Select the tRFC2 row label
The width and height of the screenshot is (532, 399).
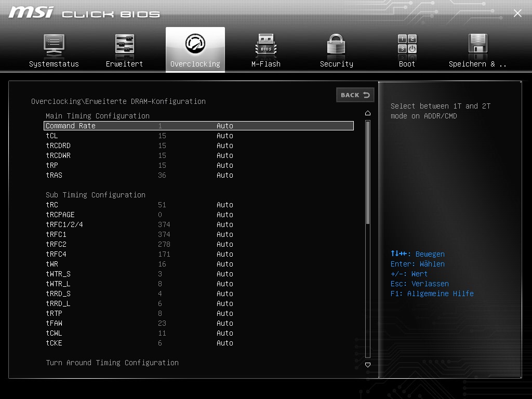tap(56, 244)
